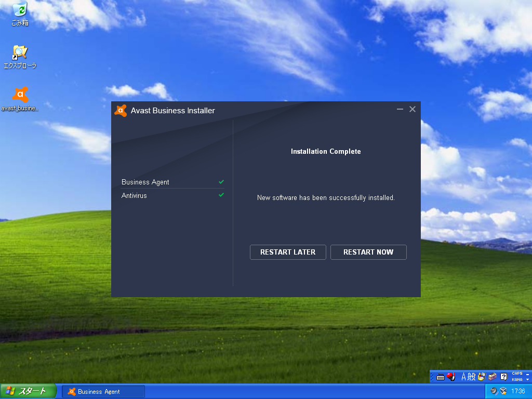Select the Antivirus row
The image size is (532, 399).
point(172,195)
